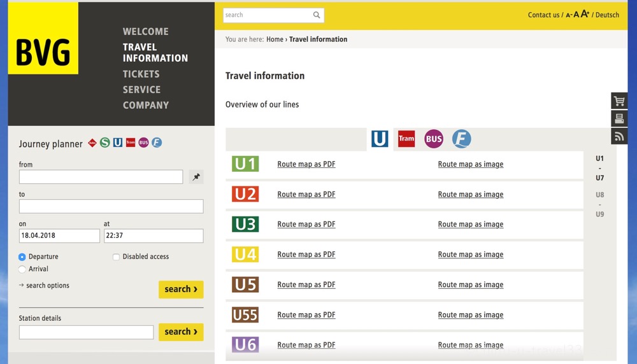Select the Ferry icon in Journey planner
Image resolution: width=637 pixels, height=364 pixels.
[x=157, y=143]
